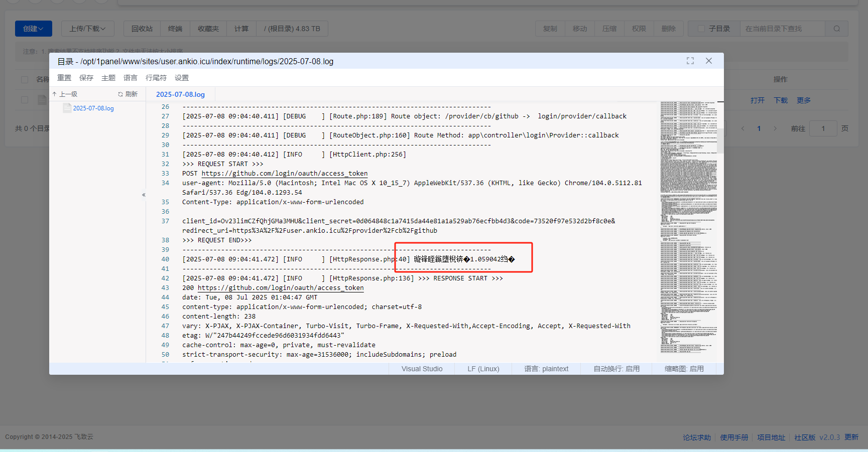Open the 重置 menu item
This screenshot has height=452, width=868.
[x=64, y=78]
